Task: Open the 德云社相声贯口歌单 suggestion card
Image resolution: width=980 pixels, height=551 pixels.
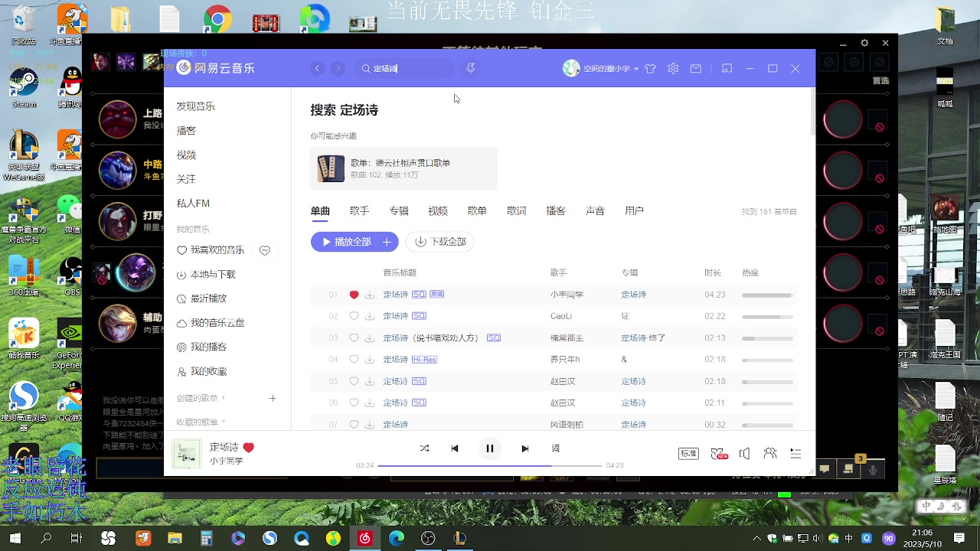Action: [x=403, y=168]
